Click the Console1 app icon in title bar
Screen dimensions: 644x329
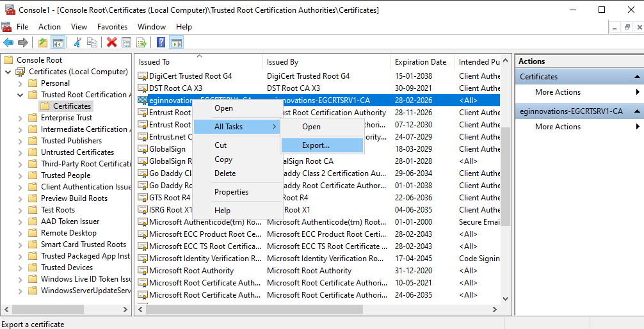(10, 10)
